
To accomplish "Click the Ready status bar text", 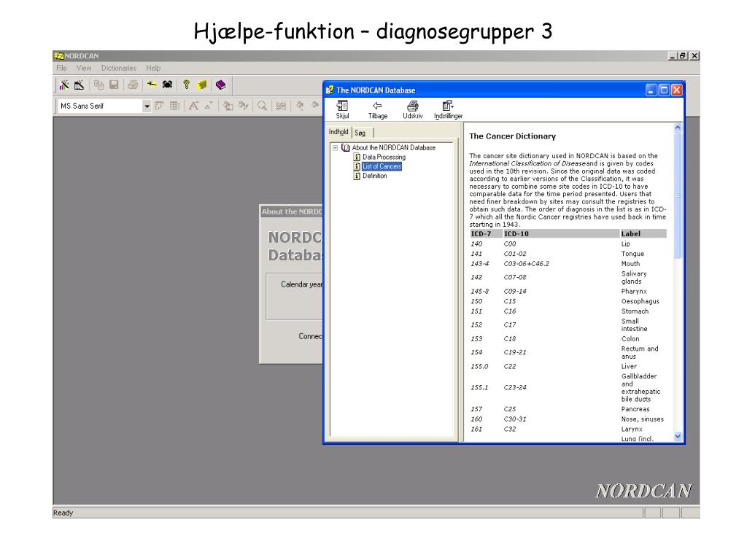I will [x=63, y=513].
